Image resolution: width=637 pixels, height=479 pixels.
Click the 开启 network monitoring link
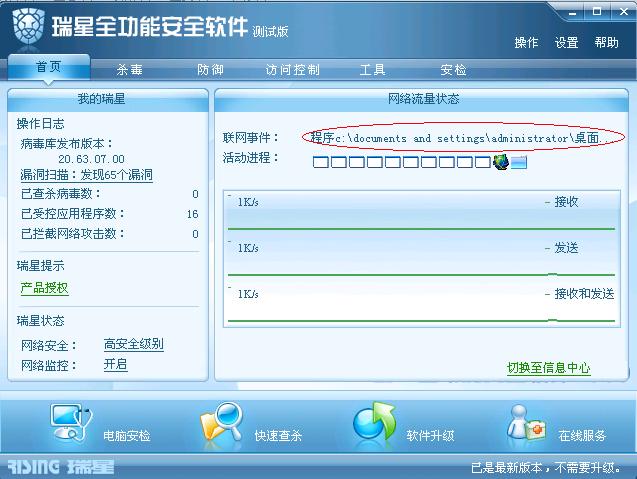pyautogui.click(x=115, y=364)
